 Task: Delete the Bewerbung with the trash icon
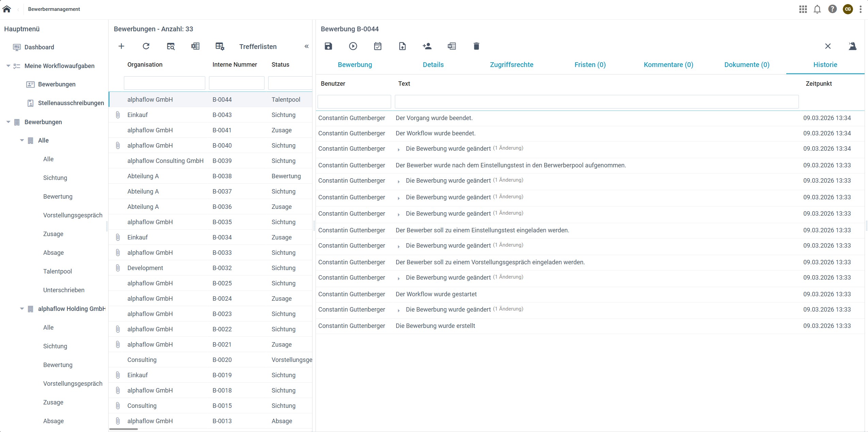click(476, 46)
